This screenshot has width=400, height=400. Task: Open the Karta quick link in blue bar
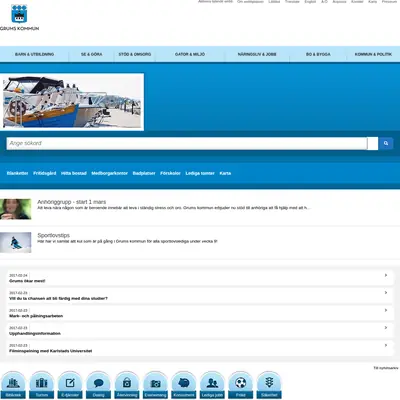coord(225,173)
